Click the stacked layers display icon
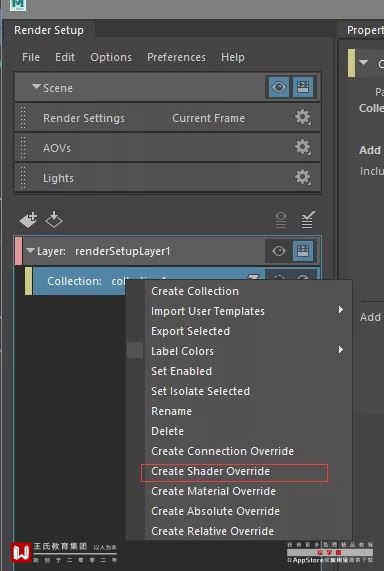384x571 pixels. point(281,220)
